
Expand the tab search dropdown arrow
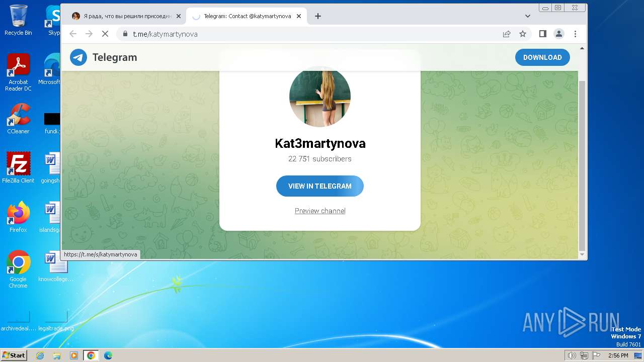[x=528, y=16]
